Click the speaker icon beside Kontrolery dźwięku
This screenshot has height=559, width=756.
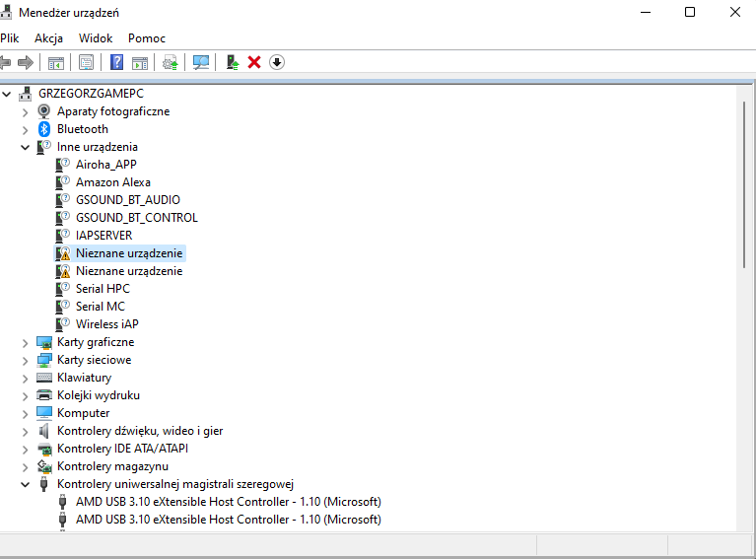pos(44,431)
